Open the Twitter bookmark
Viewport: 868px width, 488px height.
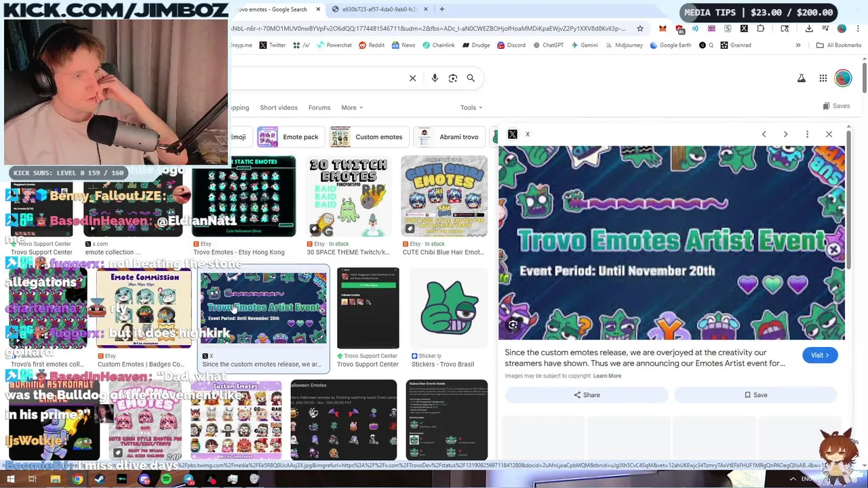point(272,45)
